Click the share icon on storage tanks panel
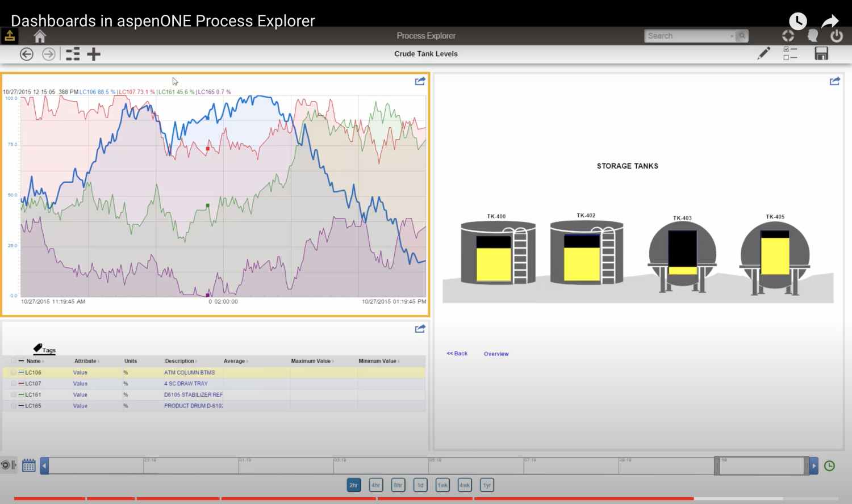Screen dimensions: 852x504 click(834, 81)
